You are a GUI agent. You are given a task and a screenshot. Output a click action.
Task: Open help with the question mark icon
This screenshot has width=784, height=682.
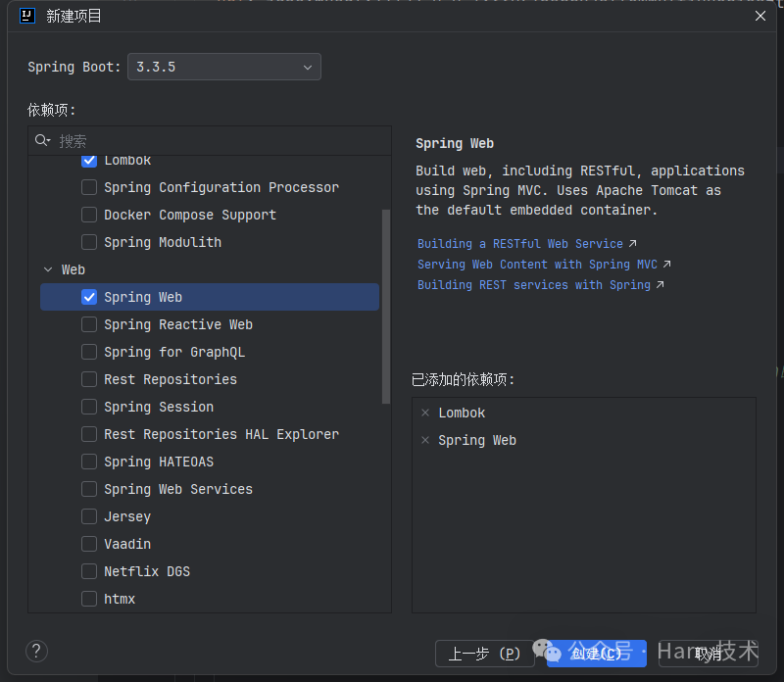point(36,652)
